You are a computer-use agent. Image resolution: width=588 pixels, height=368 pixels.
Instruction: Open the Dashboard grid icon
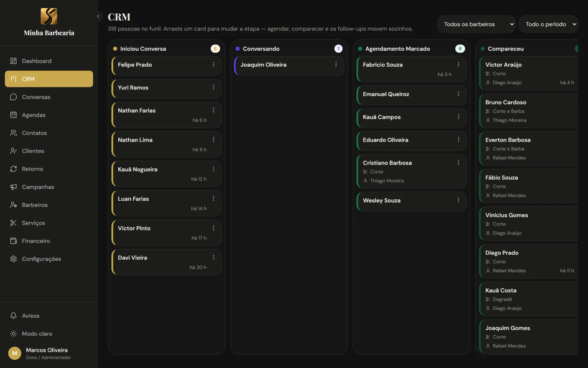[14, 61]
